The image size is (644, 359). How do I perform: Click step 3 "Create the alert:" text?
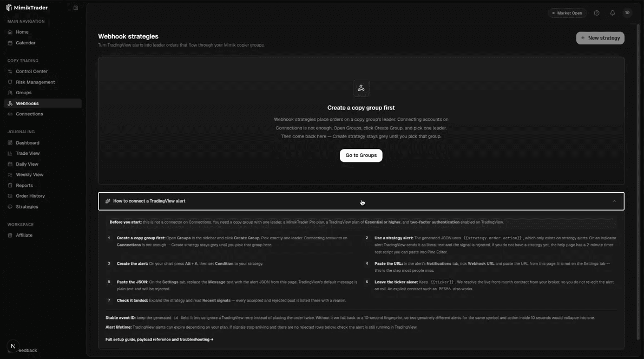(x=190, y=264)
